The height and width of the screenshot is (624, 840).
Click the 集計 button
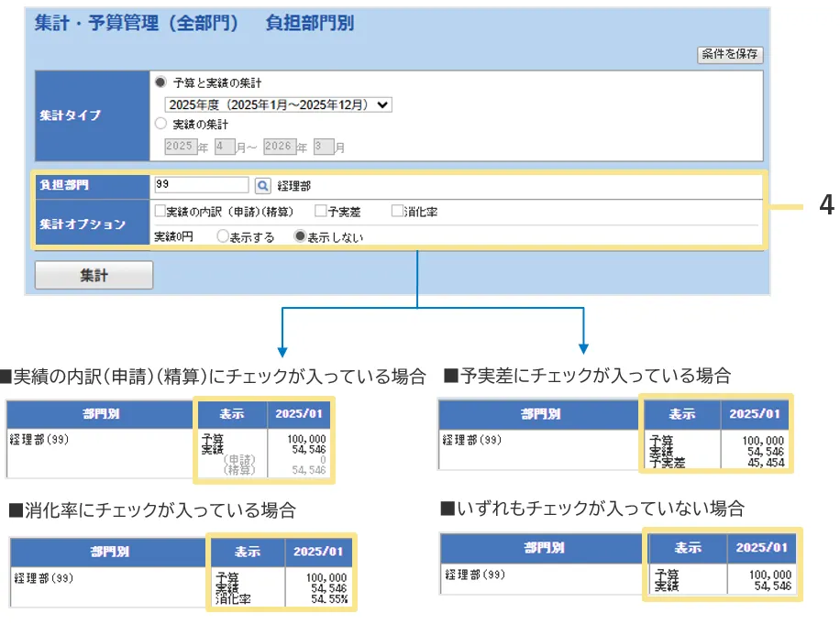pos(94,275)
